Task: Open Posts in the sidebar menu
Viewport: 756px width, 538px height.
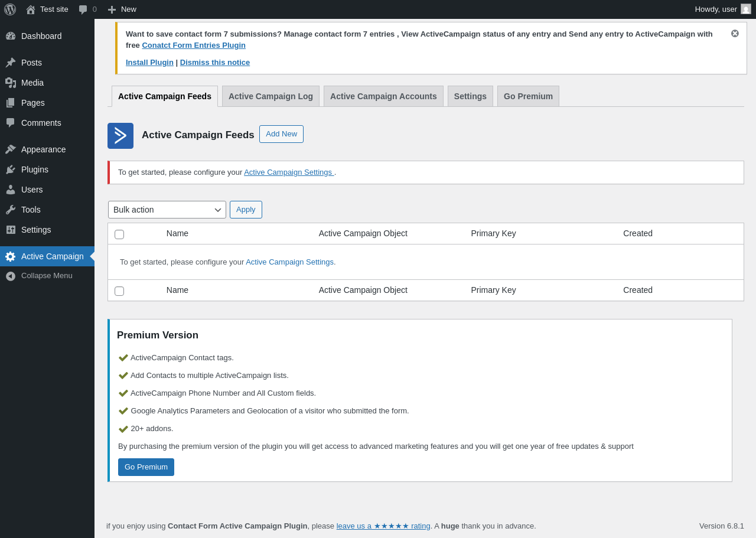Action: (47, 63)
